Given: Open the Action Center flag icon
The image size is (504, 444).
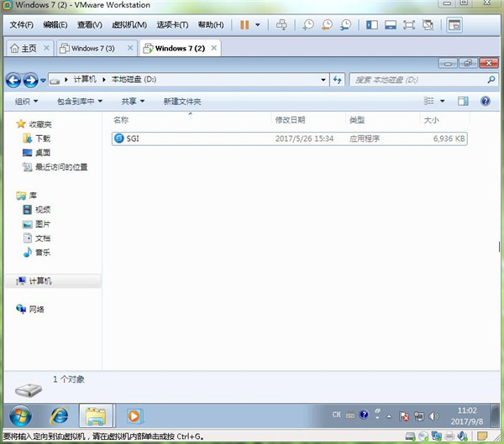Looking at the screenshot, I should tap(404, 416).
